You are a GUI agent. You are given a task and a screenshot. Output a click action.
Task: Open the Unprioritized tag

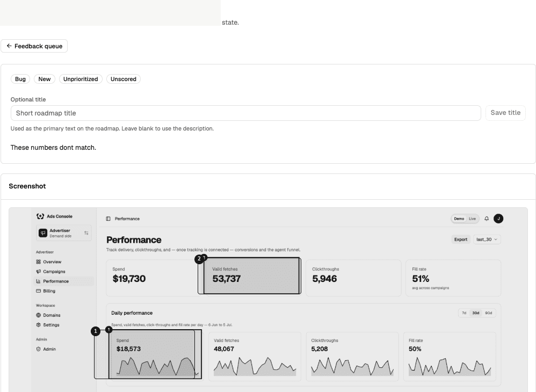[81, 79]
